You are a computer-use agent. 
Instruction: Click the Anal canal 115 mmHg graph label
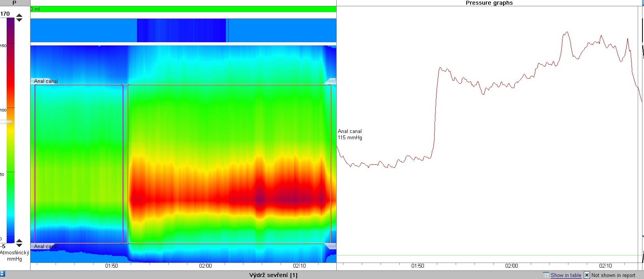click(x=350, y=134)
